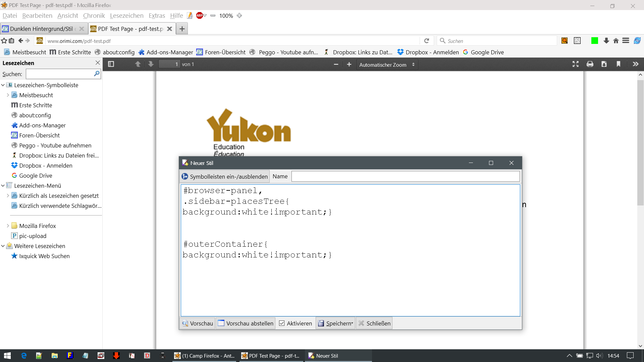Toggle Symbolleisten ein-/ausblenden button

tap(224, 176)
